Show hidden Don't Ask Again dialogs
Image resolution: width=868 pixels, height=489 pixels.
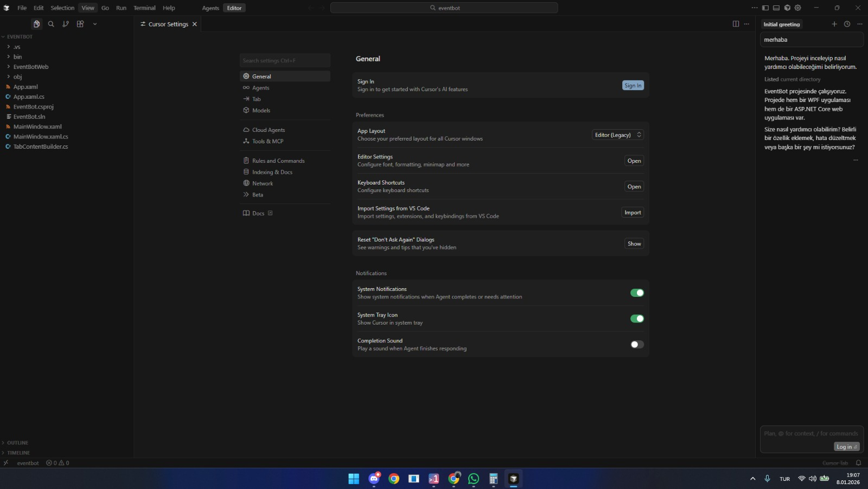(x=634, y=244)
